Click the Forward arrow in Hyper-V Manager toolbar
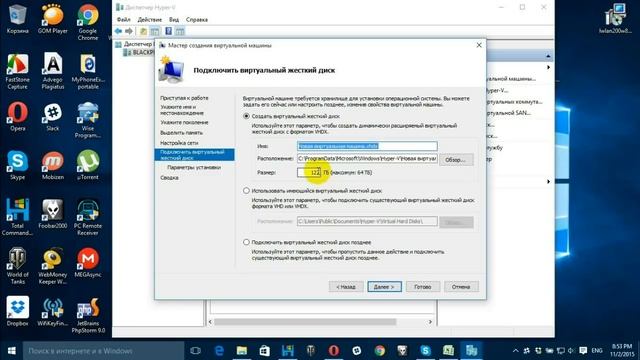 click(129, 31)
